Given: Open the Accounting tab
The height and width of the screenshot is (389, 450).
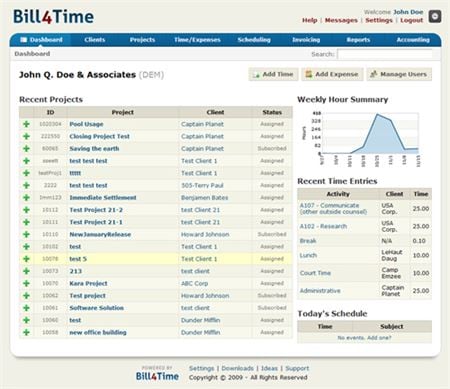Looking at the screenshot, I should [x=413, y=40].
